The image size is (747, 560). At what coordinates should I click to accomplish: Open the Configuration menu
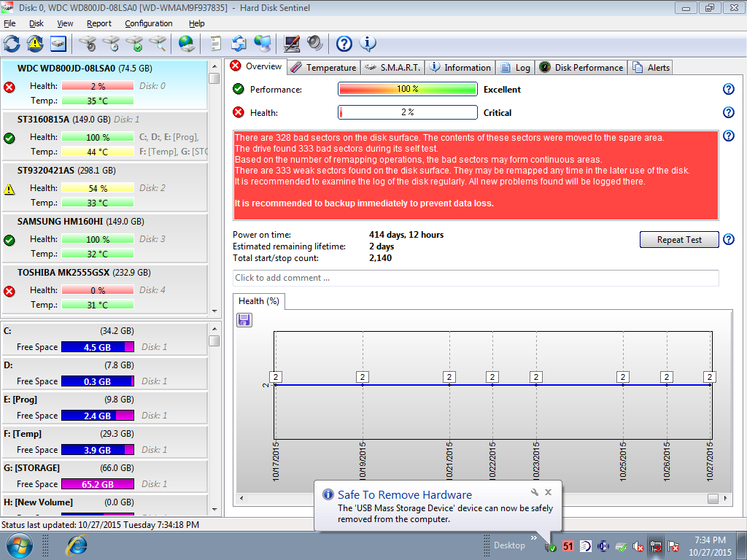(x=149, y=23)
